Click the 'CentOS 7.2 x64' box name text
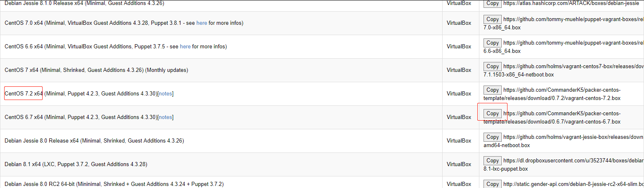The height and width of the screenshot is (188, 644). pos(24,94)
